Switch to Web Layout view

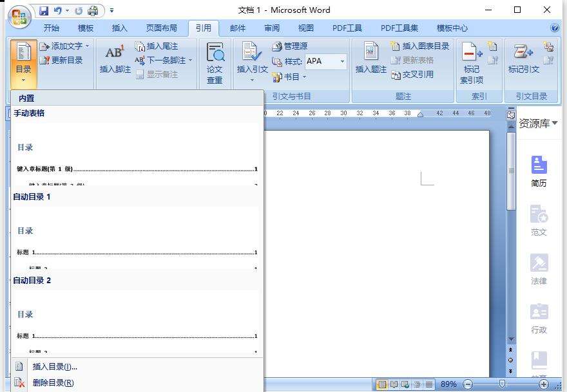(405, 384)
